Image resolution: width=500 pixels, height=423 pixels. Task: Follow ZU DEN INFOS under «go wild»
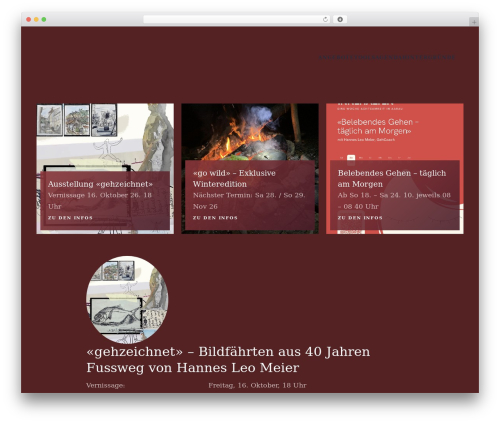point(215,218)
